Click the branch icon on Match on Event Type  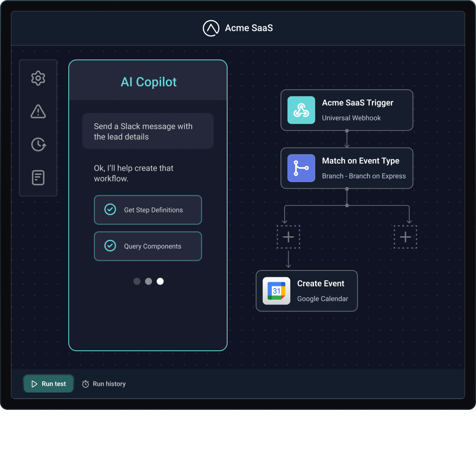click(301, 168)
